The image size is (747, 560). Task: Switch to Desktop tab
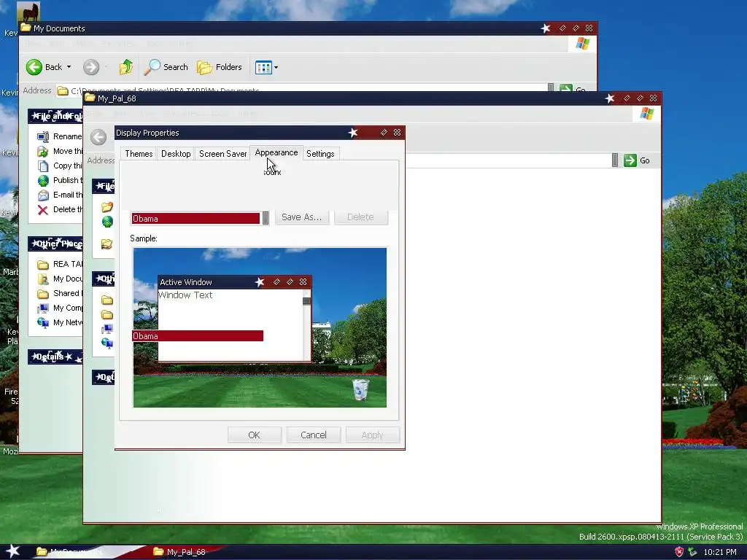(176, 154)
